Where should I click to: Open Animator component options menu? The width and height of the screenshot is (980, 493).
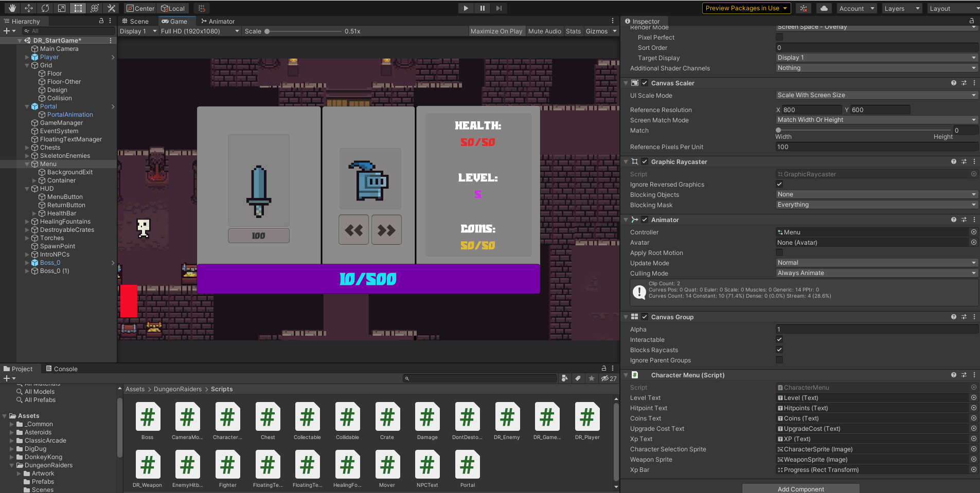974,220
